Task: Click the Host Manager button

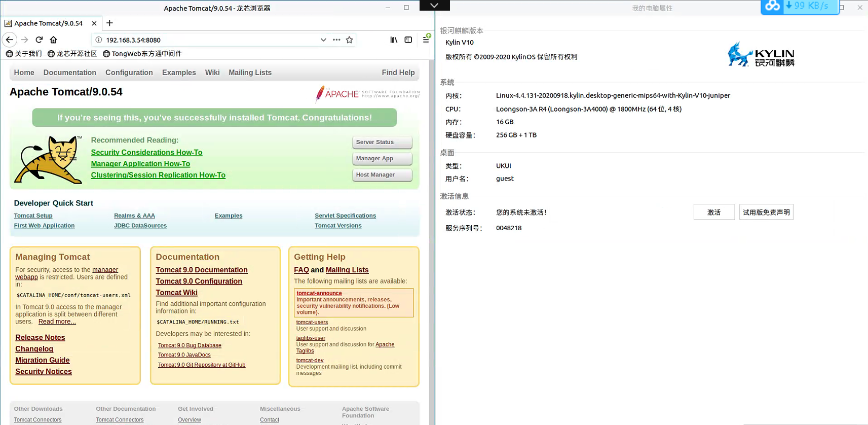Action: (x=382, y=175)
